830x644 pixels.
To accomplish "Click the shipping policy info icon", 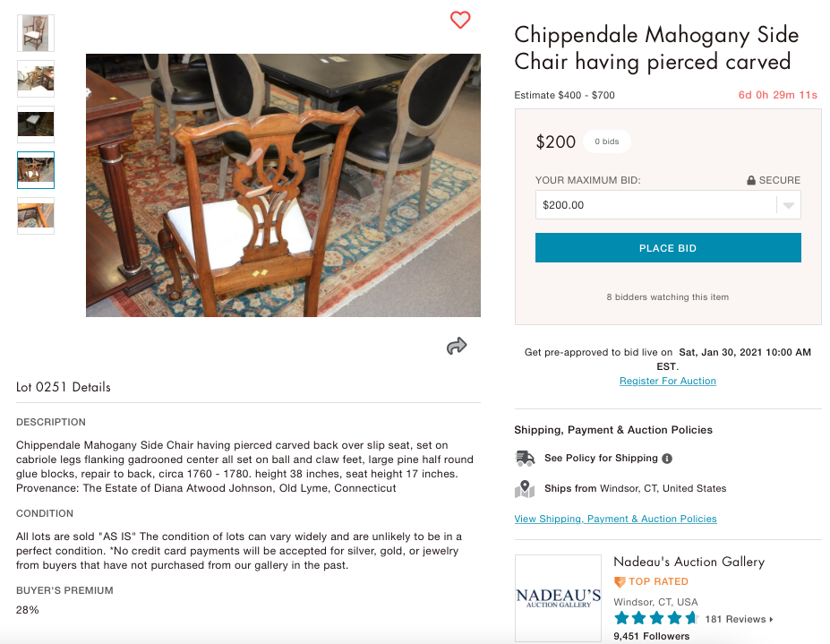I will [x=666, y=459].
